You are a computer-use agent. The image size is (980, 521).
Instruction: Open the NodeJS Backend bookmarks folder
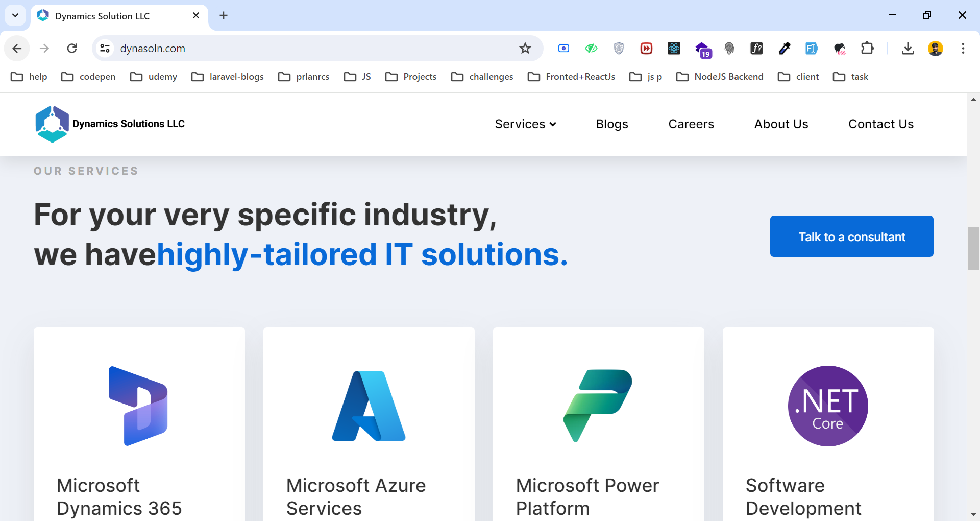(720, 77)
